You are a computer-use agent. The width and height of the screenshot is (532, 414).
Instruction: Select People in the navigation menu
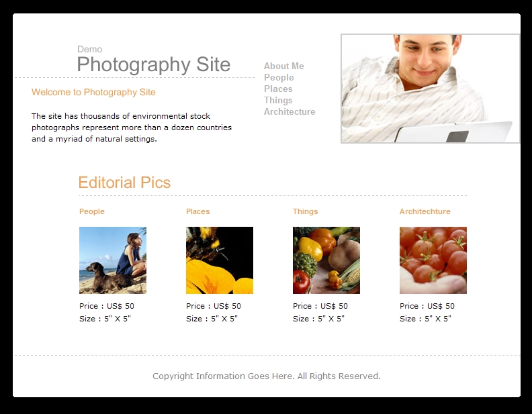[279, 78]
